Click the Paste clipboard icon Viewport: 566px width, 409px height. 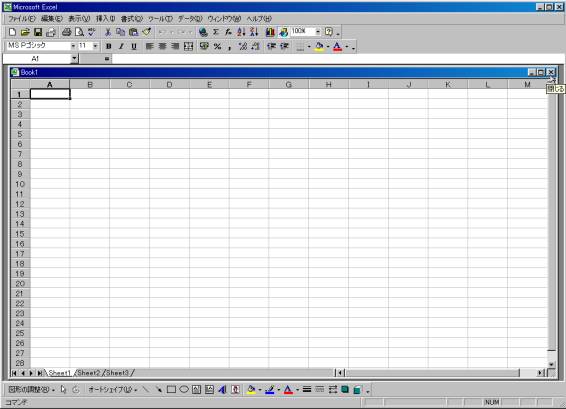134,32
